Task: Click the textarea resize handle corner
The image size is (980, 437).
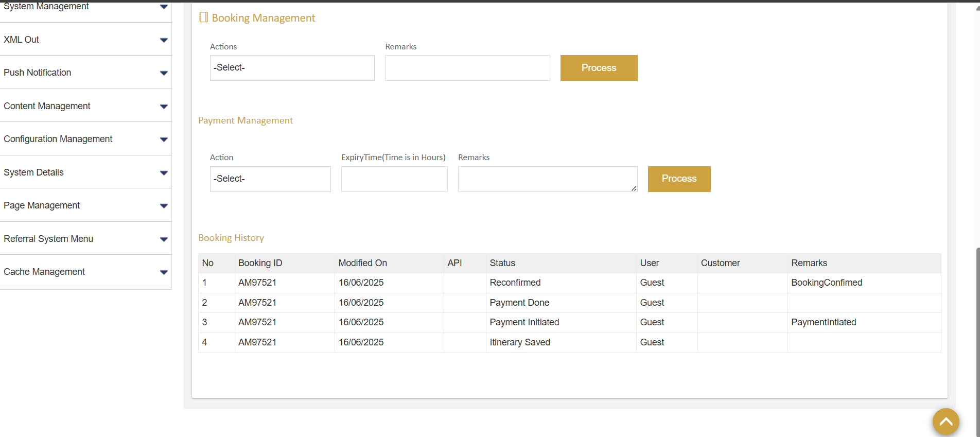Action: [634, 189]
